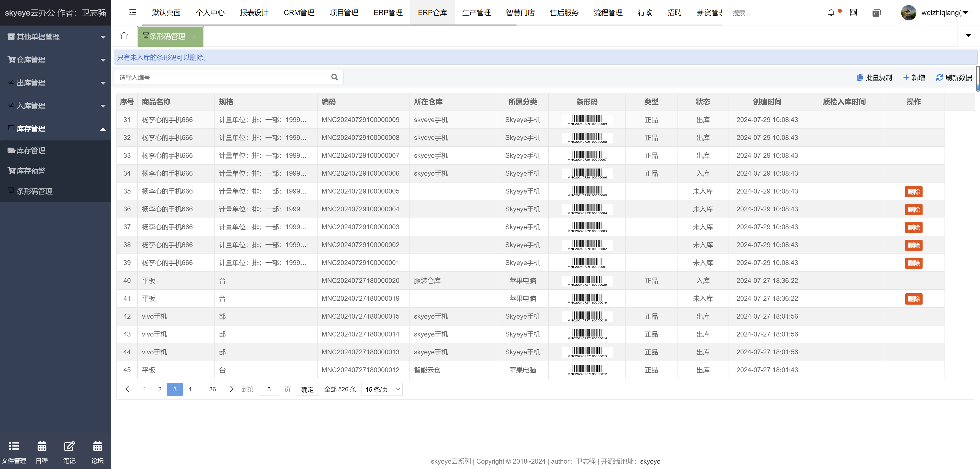The height and width of the screenshot is (469, 980).
Task: Click the sidebar collapse hamburger icon
Action: [x=132, y=13]
